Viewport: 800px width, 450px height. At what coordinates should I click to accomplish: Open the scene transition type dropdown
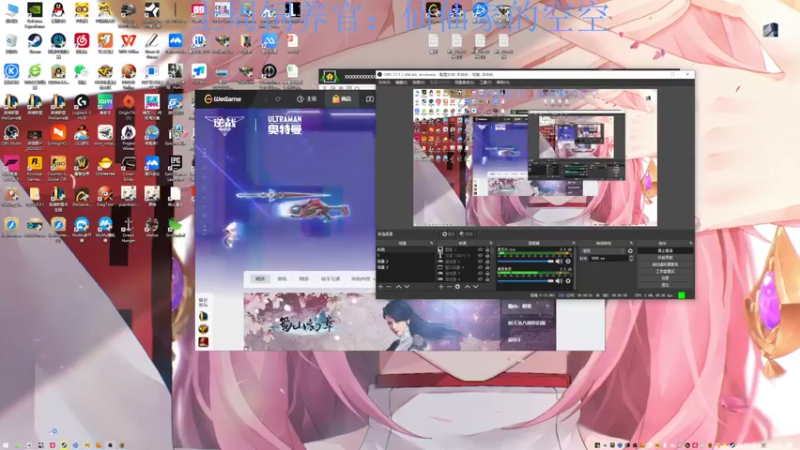(604, 251)
